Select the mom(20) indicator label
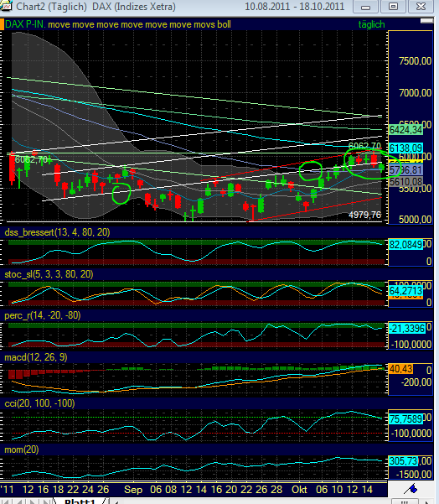The image size is (439, 504). point(22,449)
